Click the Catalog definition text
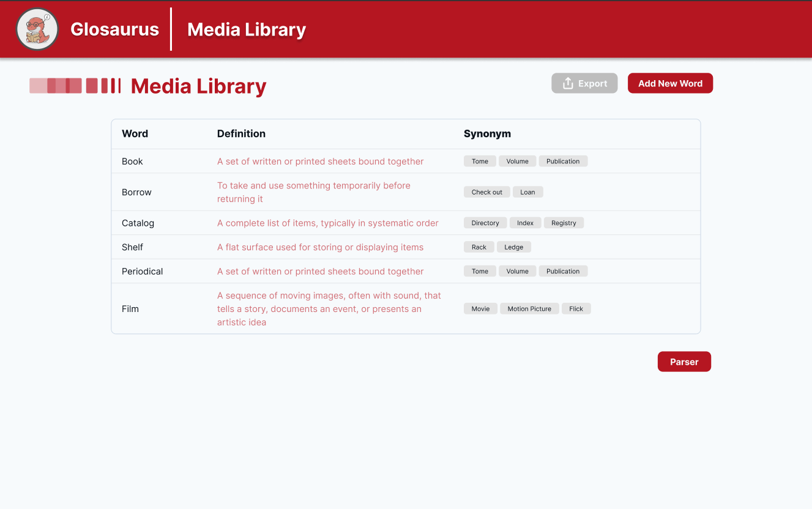This screenshot has width=812, height=509. (327, 223)
